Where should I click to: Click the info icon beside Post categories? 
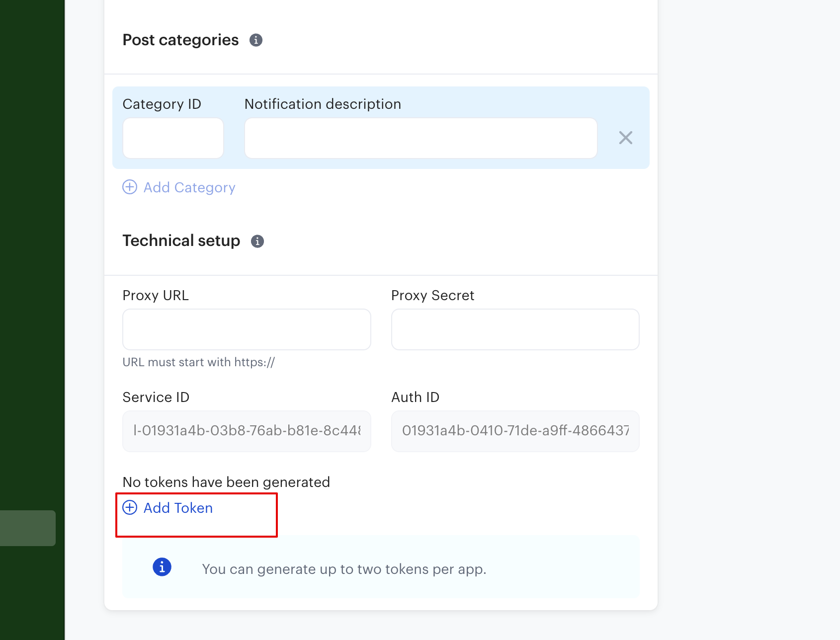[x=256, y=40]
